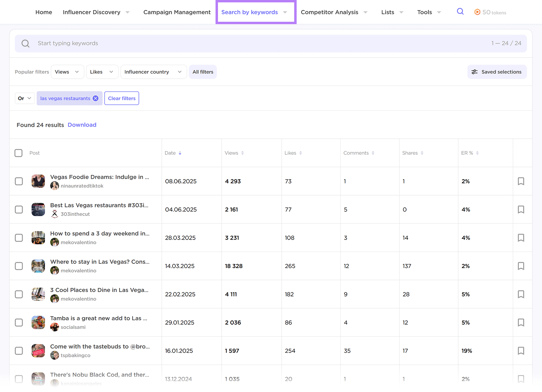Download the 24 found results
The height and width of the screenshot is (392, 542).
(x=82, y=125)
